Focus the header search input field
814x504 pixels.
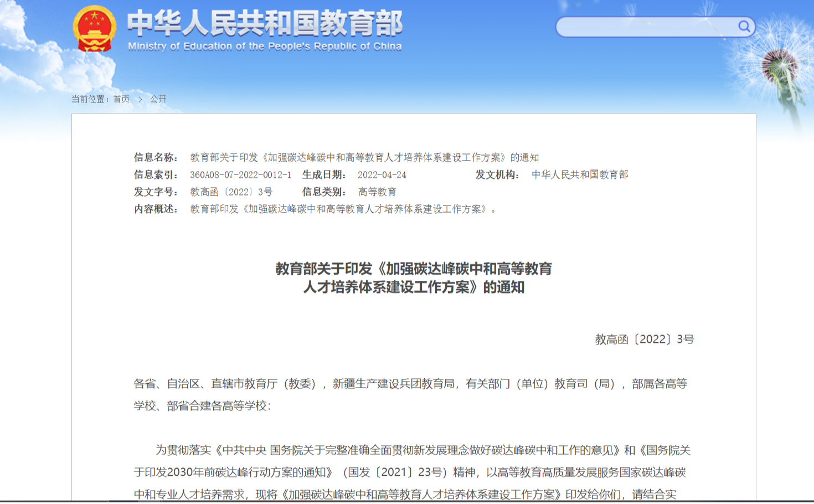(646, 27)
